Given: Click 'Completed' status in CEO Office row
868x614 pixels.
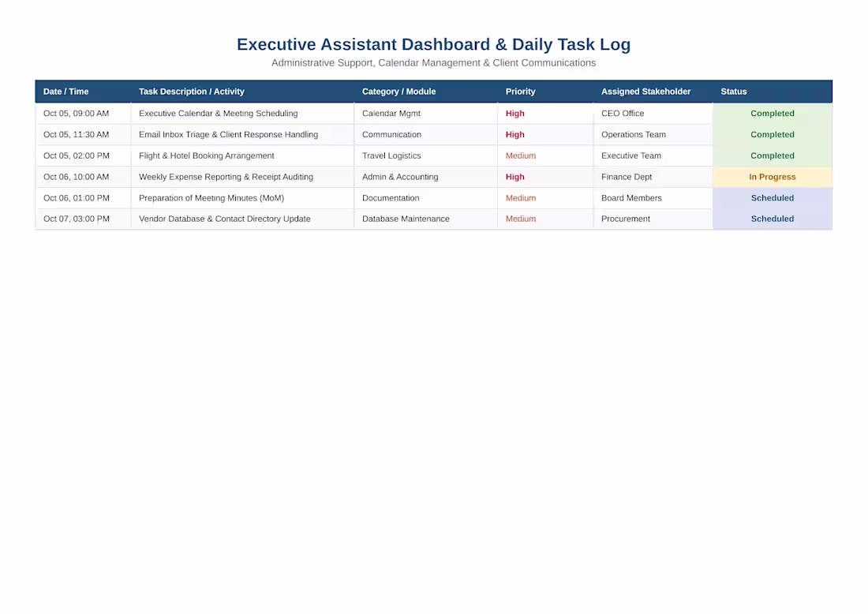Looking at the screenshot, I should 773,114.
